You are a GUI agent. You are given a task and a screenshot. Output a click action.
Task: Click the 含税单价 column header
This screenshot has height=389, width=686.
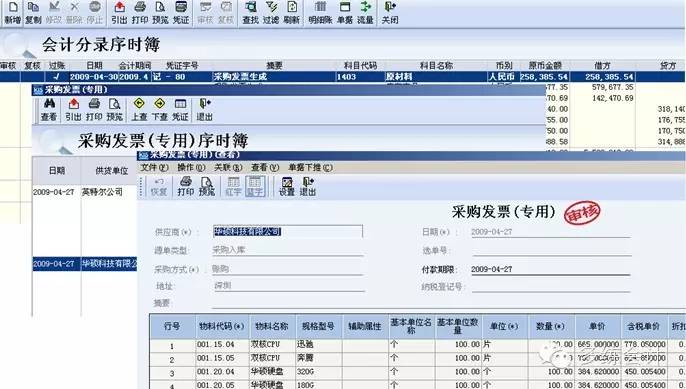point(644,326)
